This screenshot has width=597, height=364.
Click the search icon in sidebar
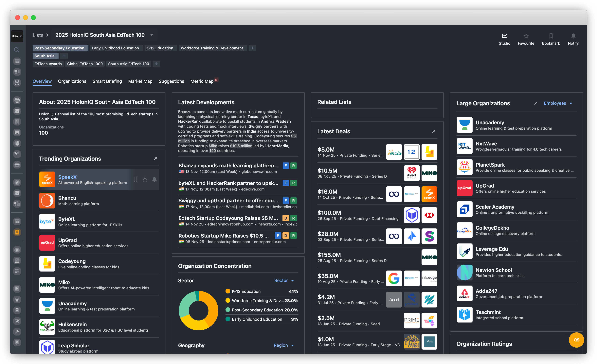click(x=17, y=50)
